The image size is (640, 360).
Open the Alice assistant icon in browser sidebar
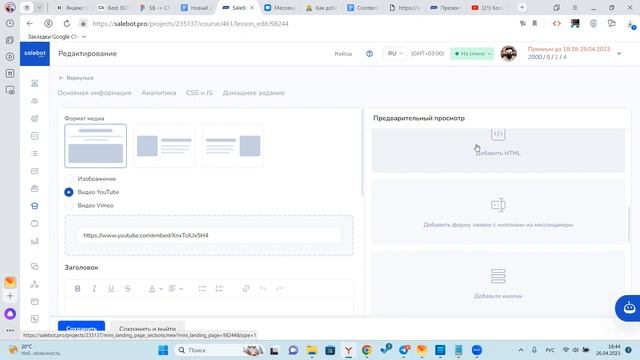pyautogui.click(x=10, y=313)
